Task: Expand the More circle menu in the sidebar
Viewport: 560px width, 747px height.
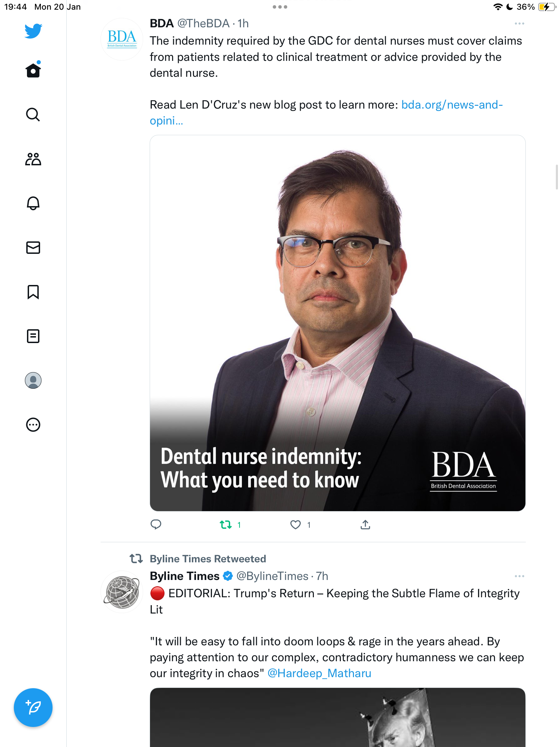Action: 33,425
